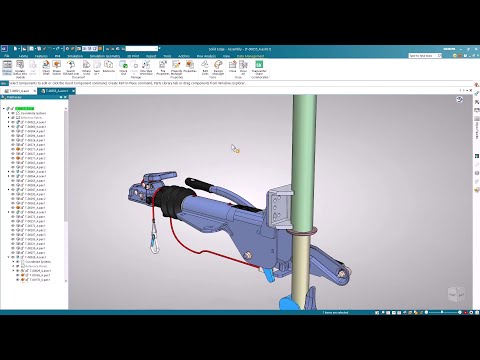Open the File menu

click(x=6, y=56)
